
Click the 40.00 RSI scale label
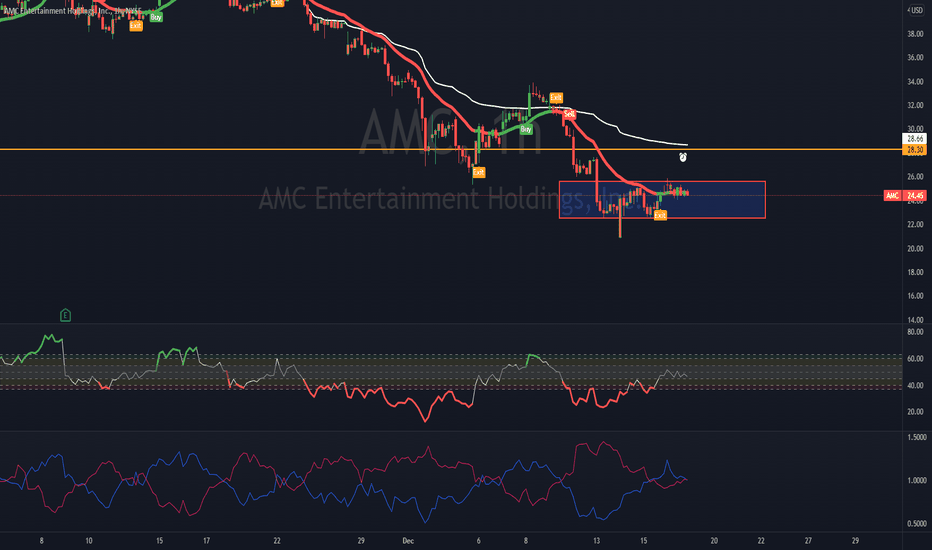point(915,385)
